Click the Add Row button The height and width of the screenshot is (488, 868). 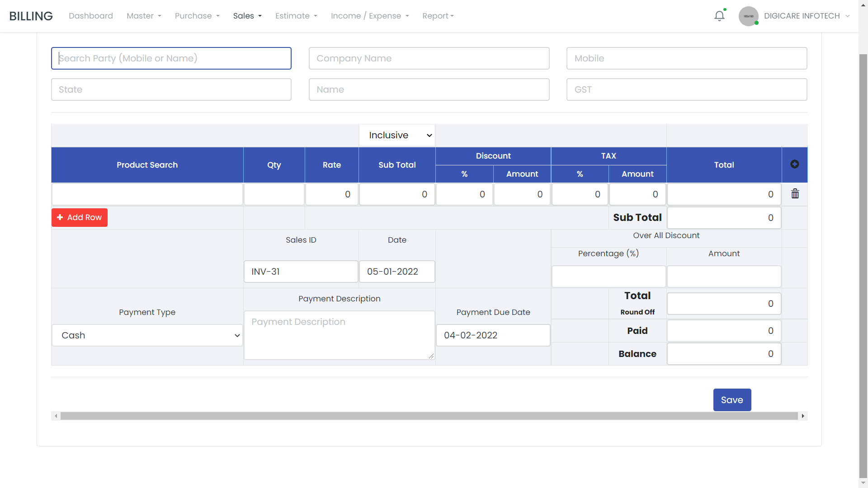79,217
